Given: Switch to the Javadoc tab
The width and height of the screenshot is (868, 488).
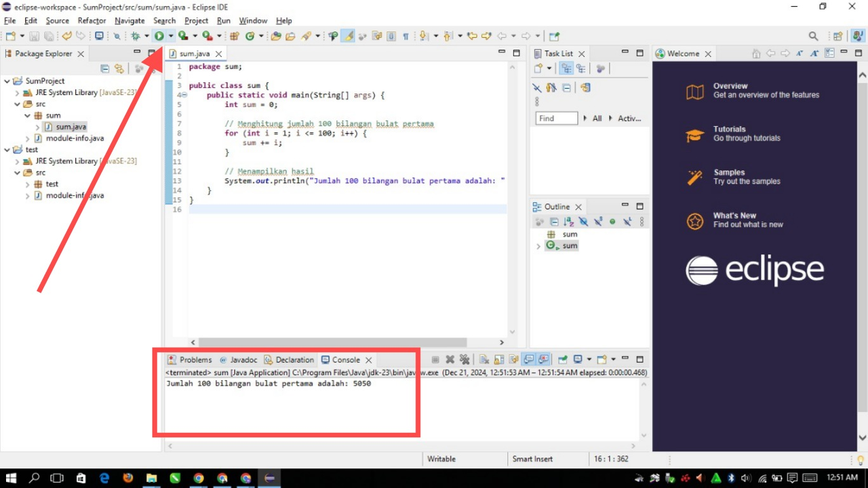Looking at the screenshot, I should pos(238,360).
